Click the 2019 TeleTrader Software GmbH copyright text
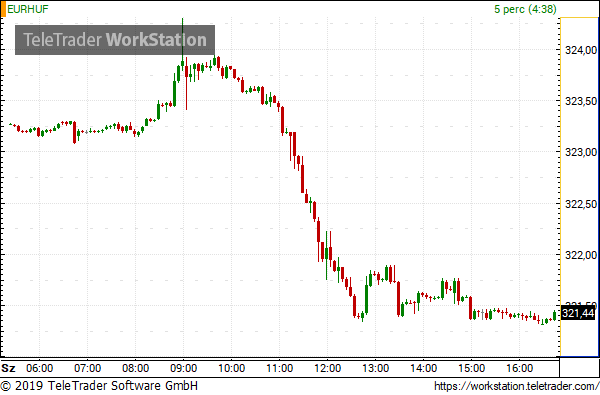The height and width of the screenshot is (395, 600). click(99, 386)
